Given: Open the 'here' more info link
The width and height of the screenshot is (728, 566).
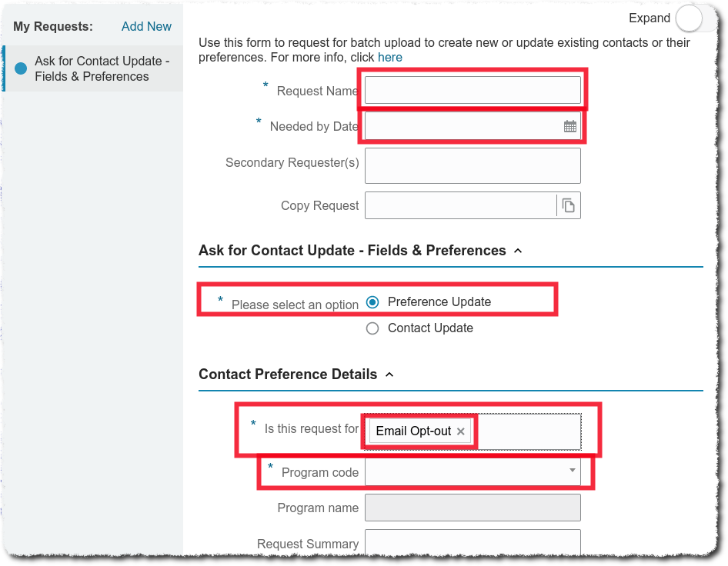Looking at the screenshot, I should point(389,57).
